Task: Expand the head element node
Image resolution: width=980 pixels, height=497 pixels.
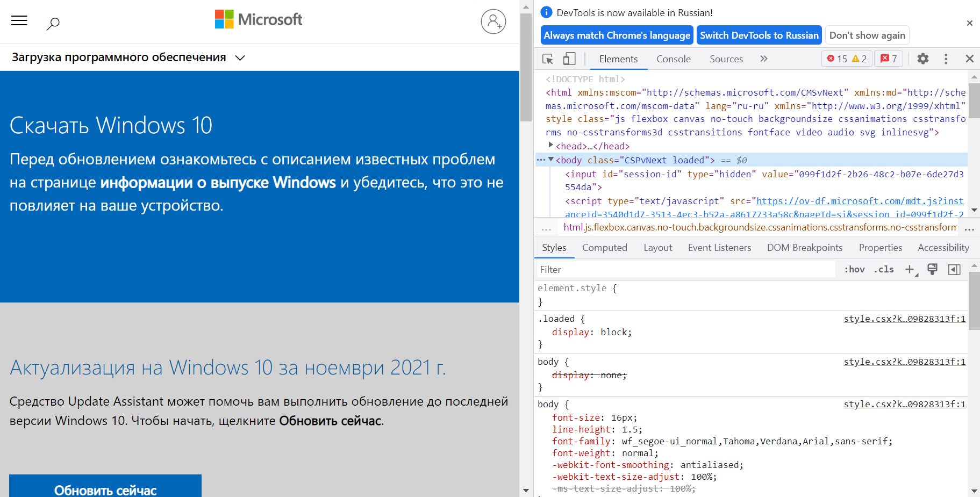Action: (550, 145)
